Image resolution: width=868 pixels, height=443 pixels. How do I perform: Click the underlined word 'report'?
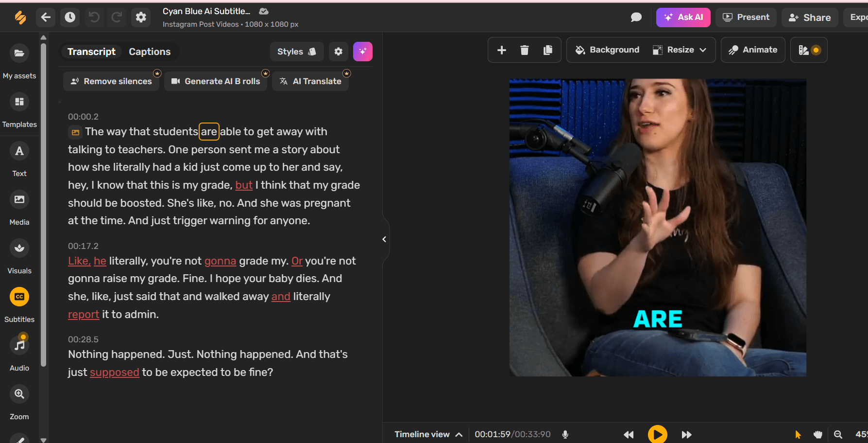[x=84, y=315]
